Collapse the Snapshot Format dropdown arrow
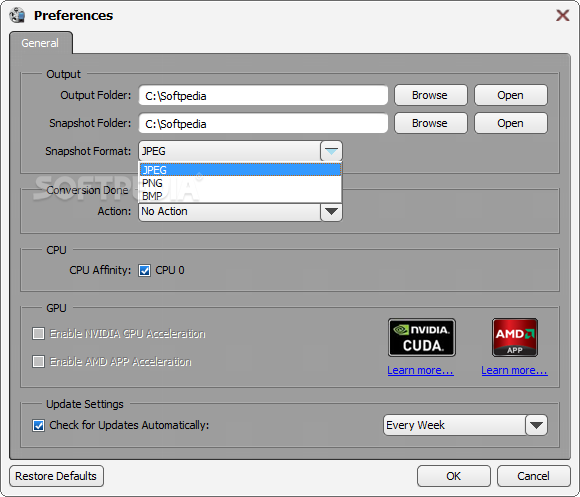The image size is (580, 497). [331, 151]
